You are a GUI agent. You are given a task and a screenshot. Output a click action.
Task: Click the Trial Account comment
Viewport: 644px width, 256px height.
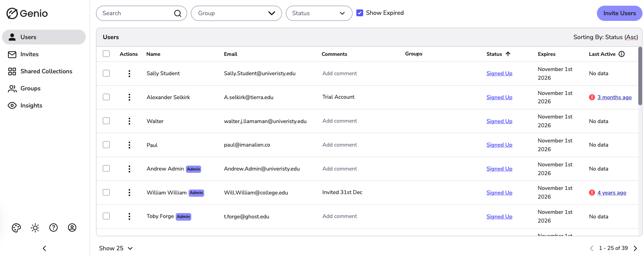click(x=339, y=97)
